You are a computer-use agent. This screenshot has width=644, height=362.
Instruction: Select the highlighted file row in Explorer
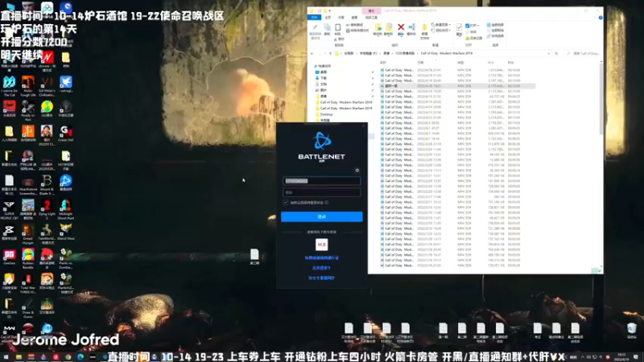pos(456,86)
